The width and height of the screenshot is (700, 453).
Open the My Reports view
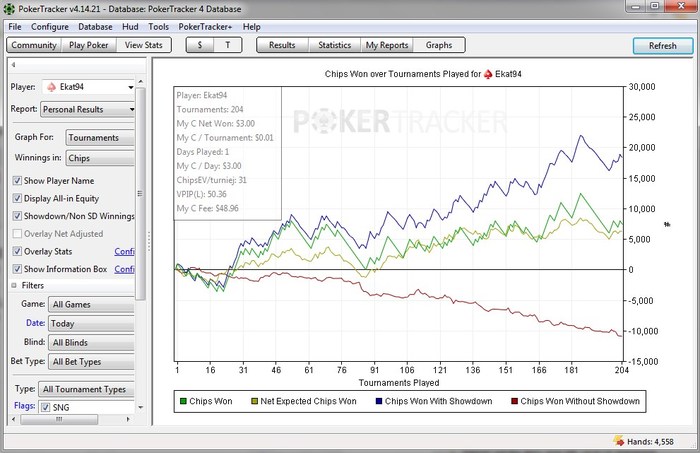(x=387, y=45)
